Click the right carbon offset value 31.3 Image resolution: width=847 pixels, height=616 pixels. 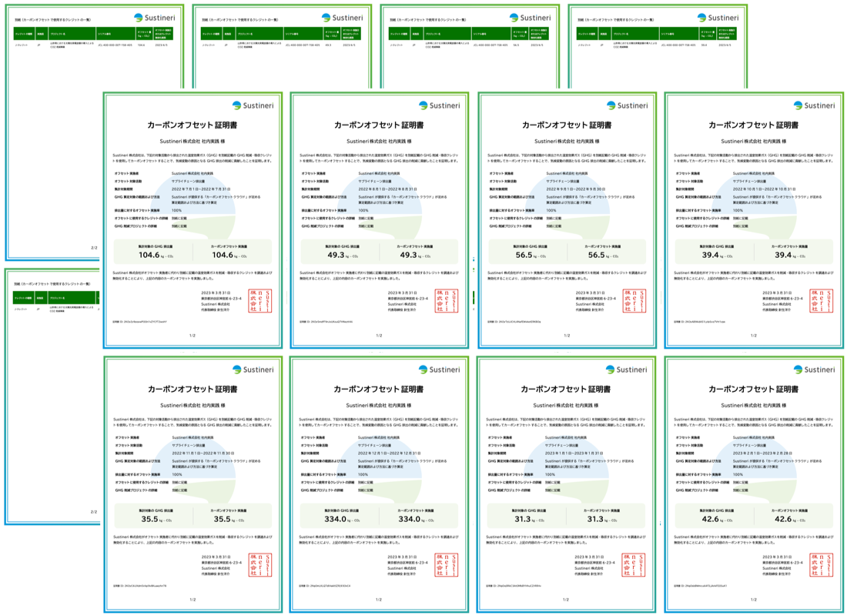click(x=595, y=519)
